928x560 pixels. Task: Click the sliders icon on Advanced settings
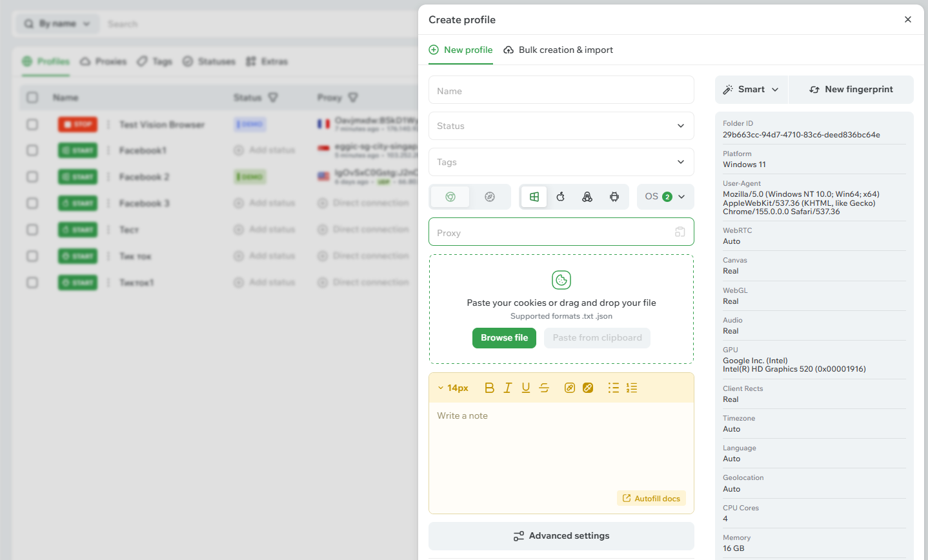pyautogui.click(x=519, y=536)
